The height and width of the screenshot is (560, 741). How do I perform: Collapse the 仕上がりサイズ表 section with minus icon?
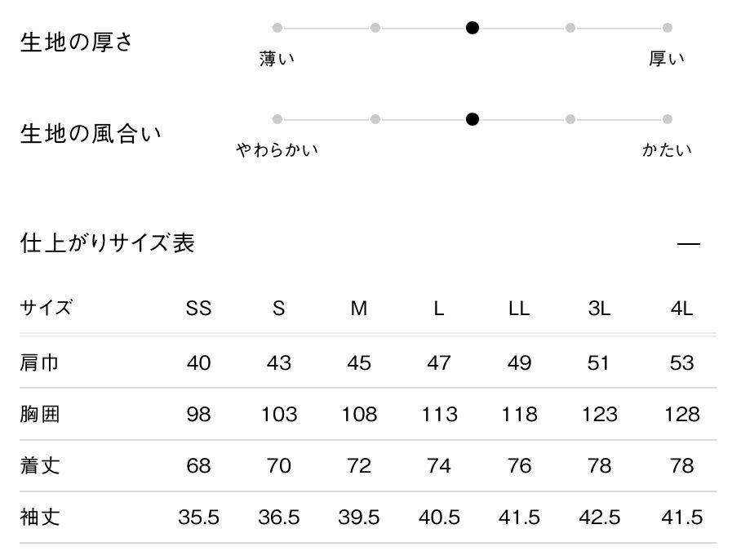coord(689,244)
